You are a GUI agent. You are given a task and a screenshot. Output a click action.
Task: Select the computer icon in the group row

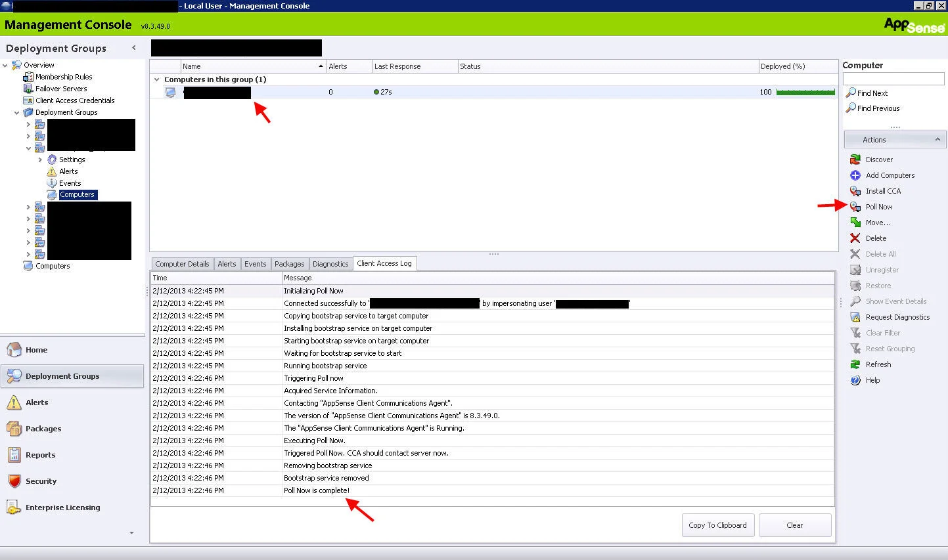pos(171,93)
